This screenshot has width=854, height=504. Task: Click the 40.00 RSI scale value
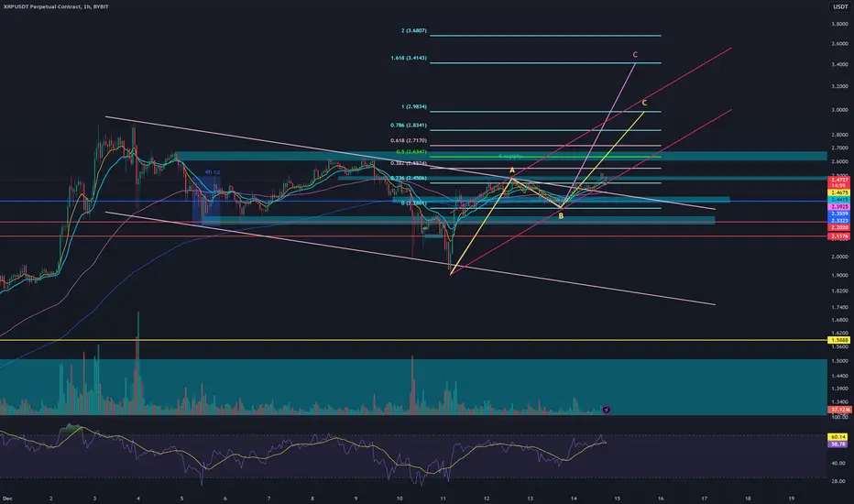pos(839,463)
